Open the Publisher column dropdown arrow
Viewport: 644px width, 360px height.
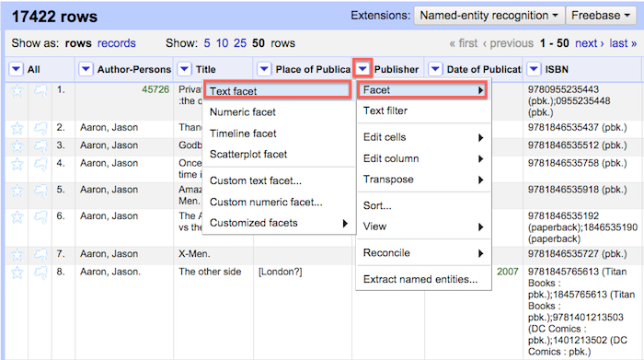click(x=362, y=69)
